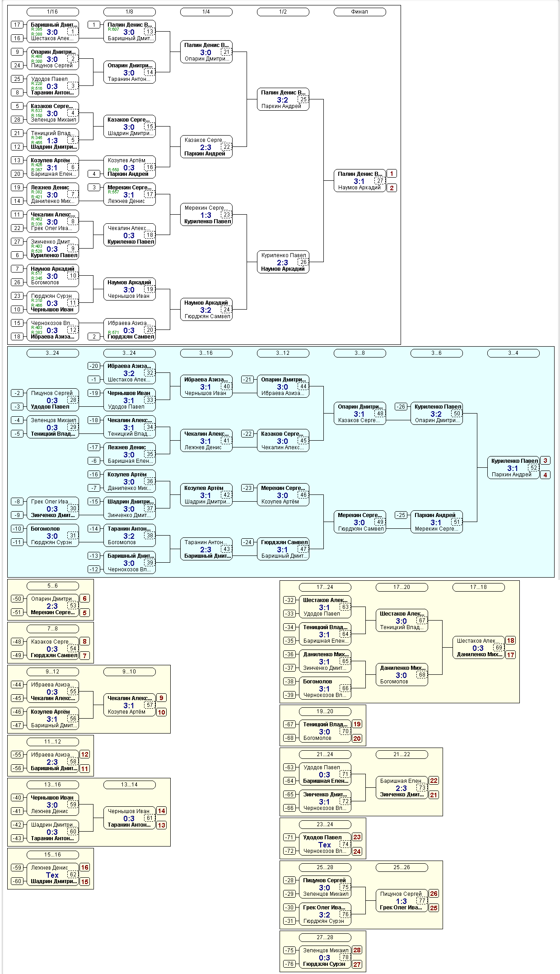Select the "1/8" round header
The image size is (560, 974).
129,12
